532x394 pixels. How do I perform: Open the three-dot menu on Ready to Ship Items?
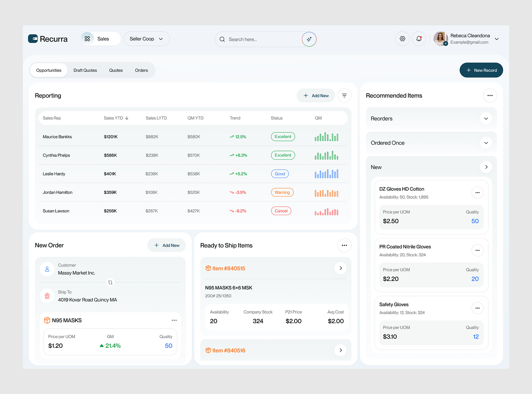pos(344,245)
